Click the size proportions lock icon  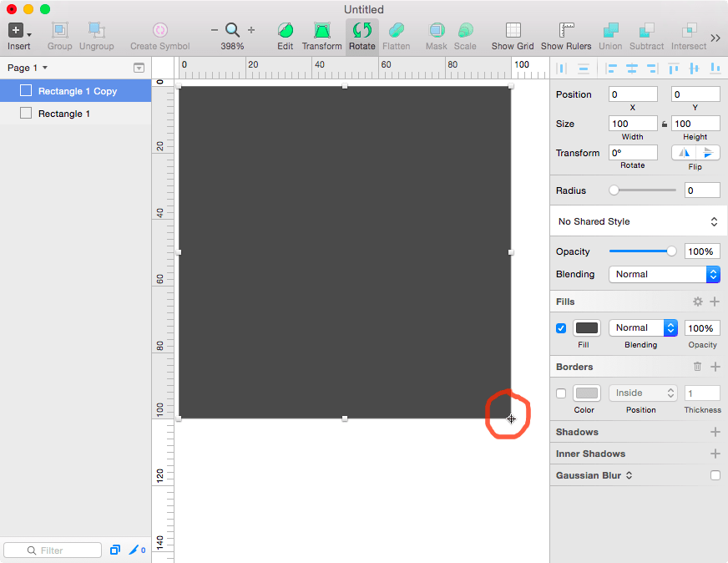[x=665, y=124]
